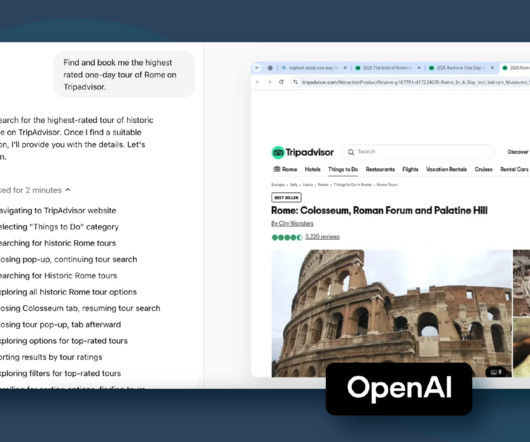The height and width of the screenshot is (442, 530).
Task: Click the step 'Navigating to TripAdvisor website'
Action: point(58,211)
